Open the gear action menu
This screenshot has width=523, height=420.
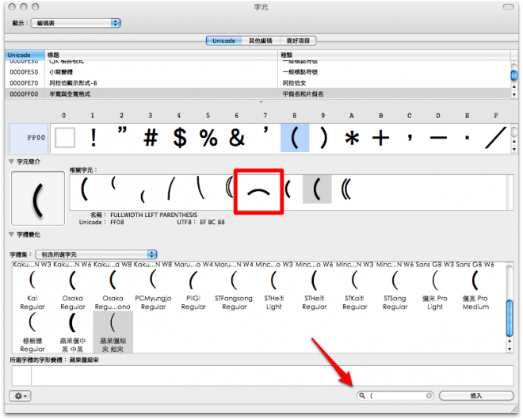(20, 395)
